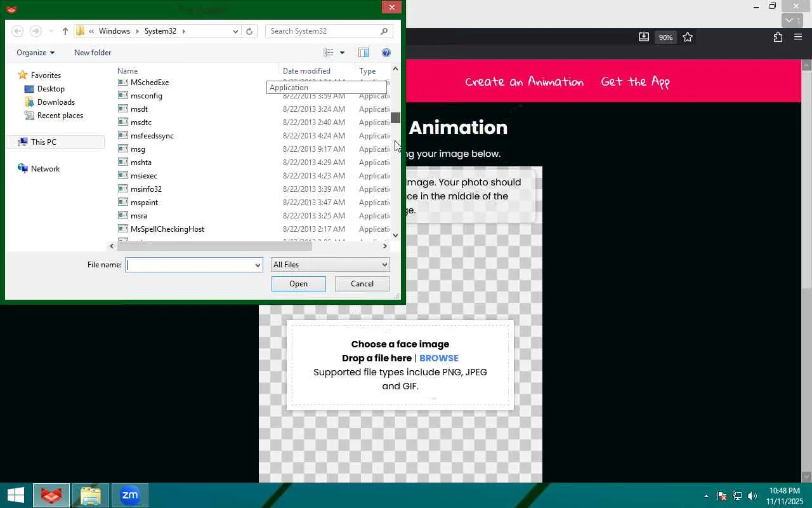Select Favorites in navigation pane
The width and height of the screenshot is (812, 508).
46,76
